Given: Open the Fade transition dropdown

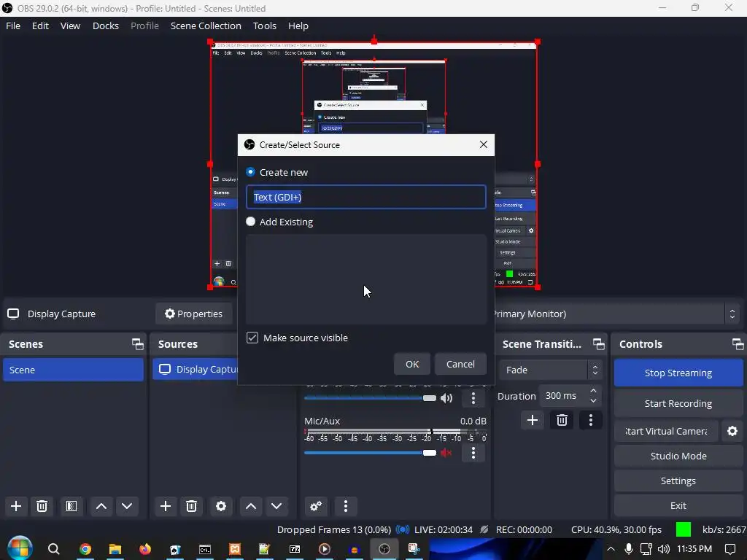Looking at the screenshot, I should click(x=550, y=370).
